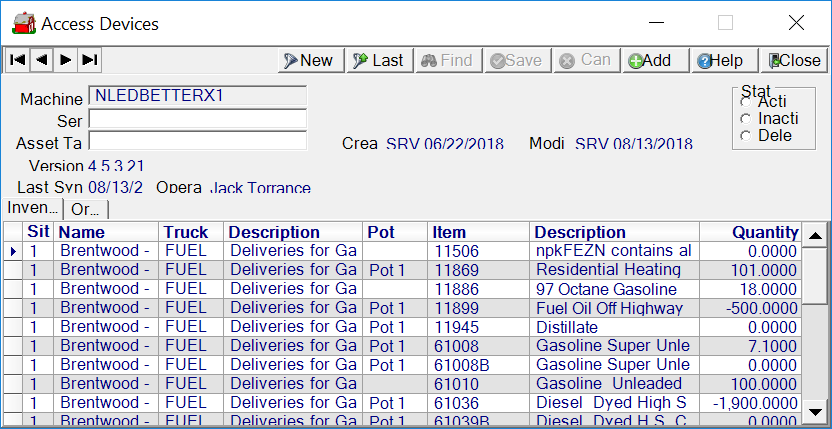Close the form using Close button

(x=794, y=60)
